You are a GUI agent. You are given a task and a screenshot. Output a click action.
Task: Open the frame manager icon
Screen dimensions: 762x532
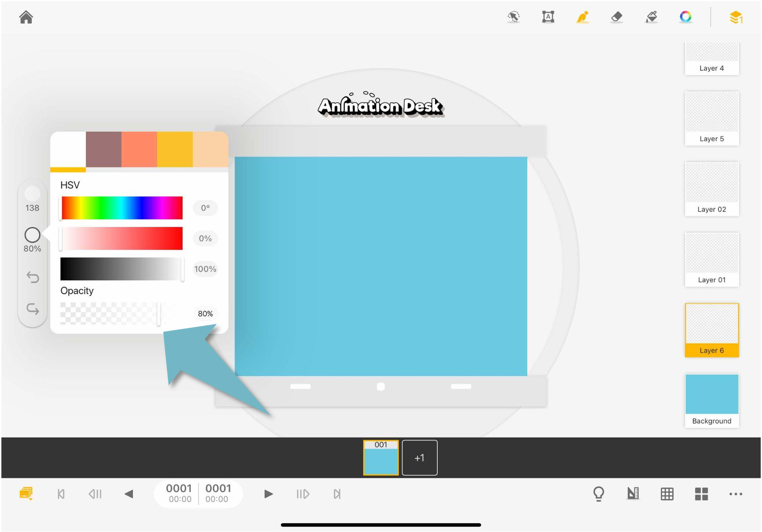26,493
